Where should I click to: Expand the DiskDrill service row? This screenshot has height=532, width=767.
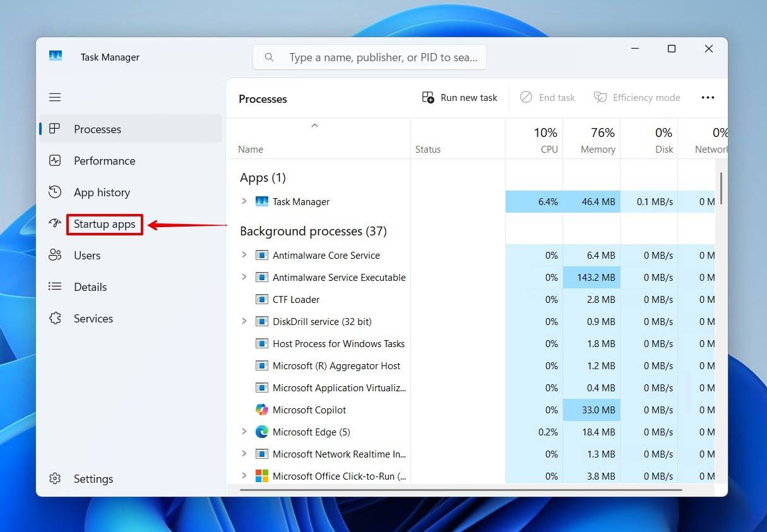click(x=244, y=321)
